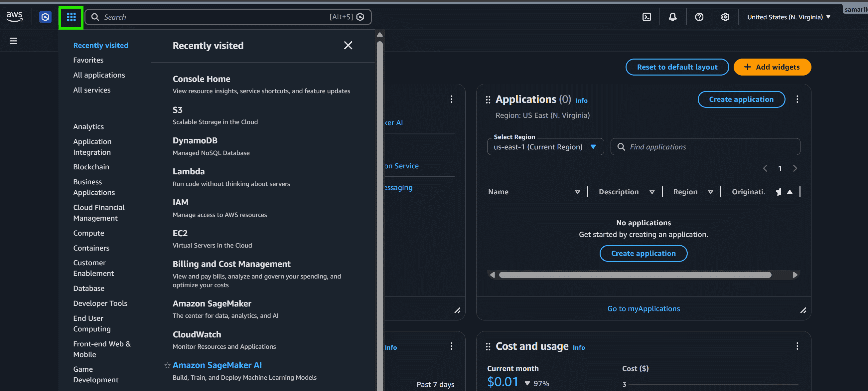Click Create application in the Applications widget header
868x391 pixels.
point(741,99)
